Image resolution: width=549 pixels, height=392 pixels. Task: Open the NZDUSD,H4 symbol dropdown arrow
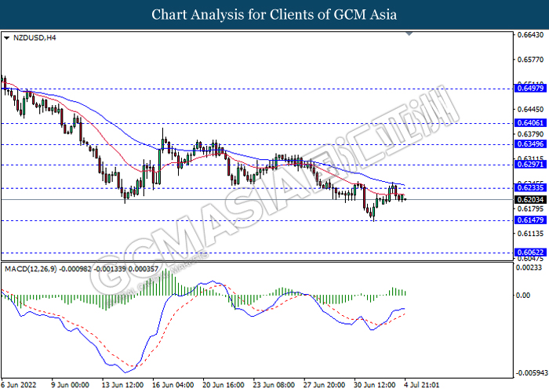pyautogui.click(x=6, y=38)
